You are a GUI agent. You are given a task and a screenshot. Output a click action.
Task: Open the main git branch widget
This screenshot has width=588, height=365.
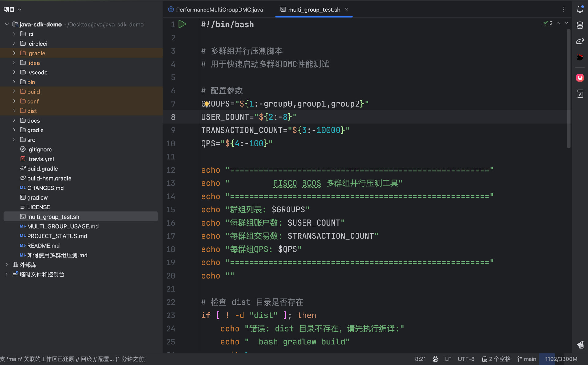527,359
